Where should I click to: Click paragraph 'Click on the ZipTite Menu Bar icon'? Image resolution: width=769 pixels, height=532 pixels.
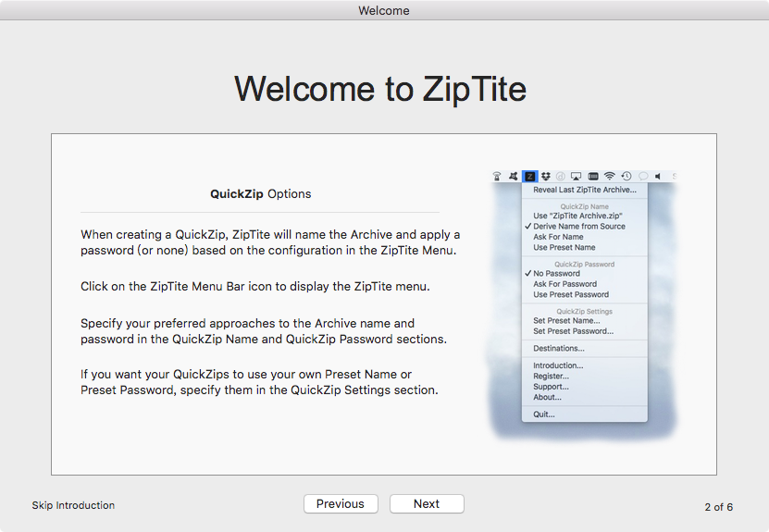point(255,286)
